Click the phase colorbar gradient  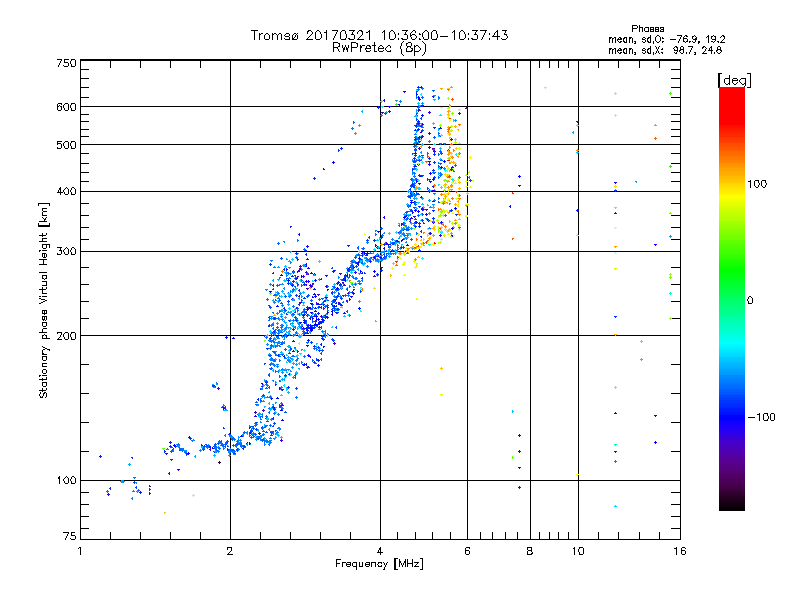point(732,299)
